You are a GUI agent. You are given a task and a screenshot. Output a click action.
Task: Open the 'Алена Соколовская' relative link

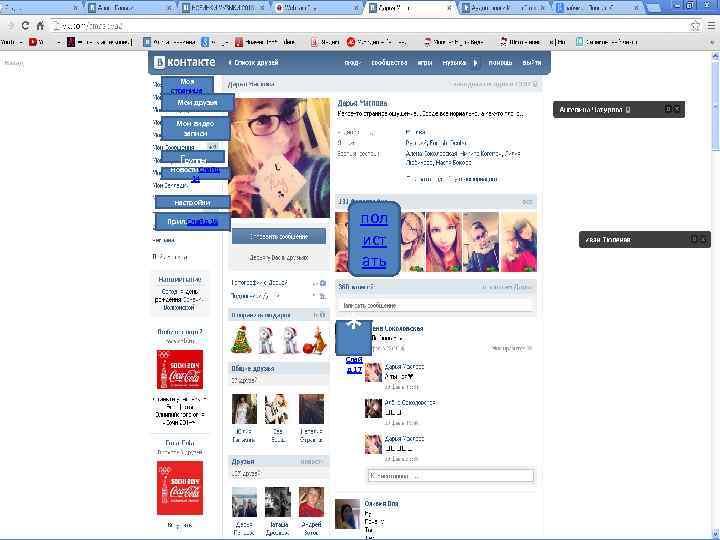[431, 154]
